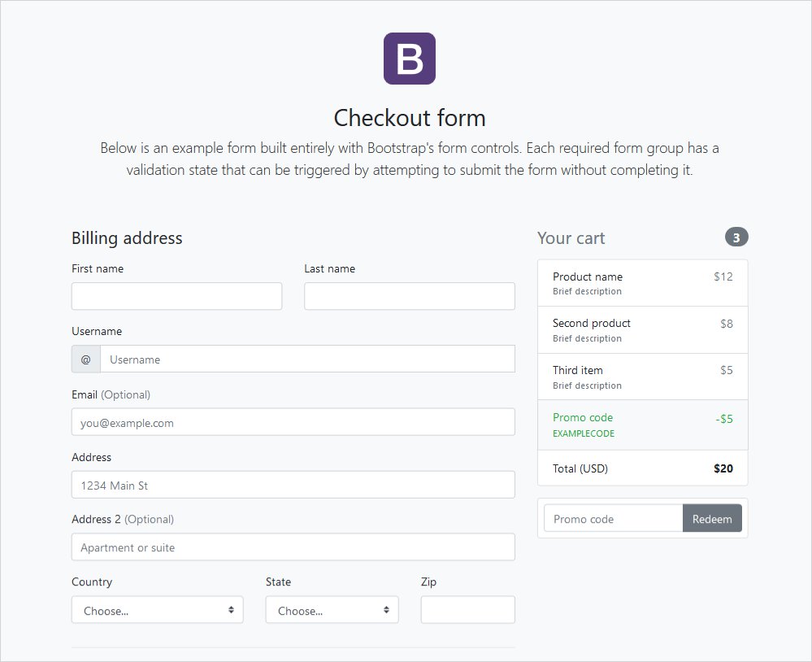Click the Product name cart item
812x662 pixels.
click(642, 283)
